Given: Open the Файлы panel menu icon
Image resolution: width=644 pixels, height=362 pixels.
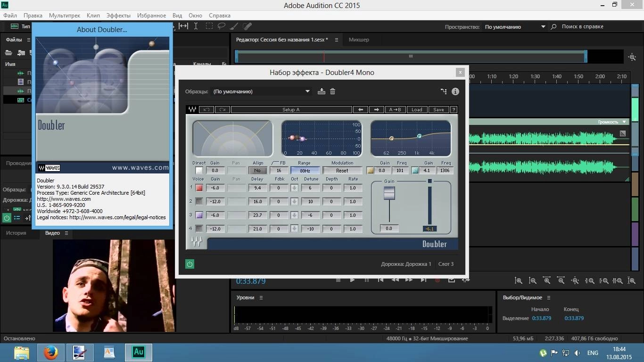Looking at the screenshot, I should [x=28, y=40].
